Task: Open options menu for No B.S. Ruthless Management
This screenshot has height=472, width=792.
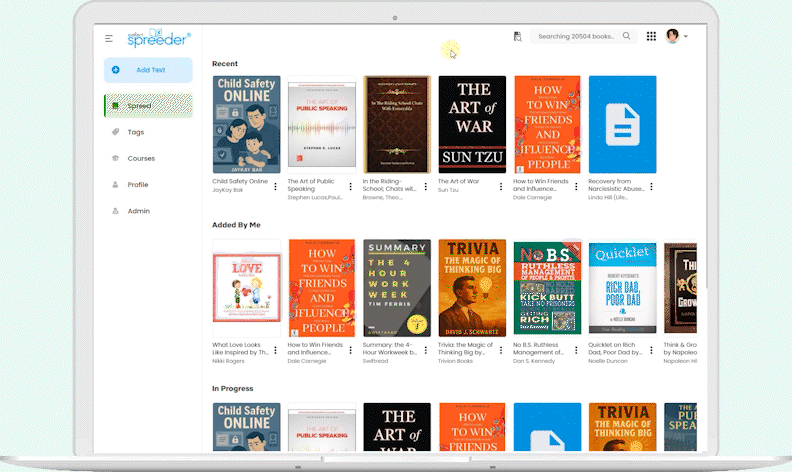Action: pyautogui.click(x=576, y=350)
